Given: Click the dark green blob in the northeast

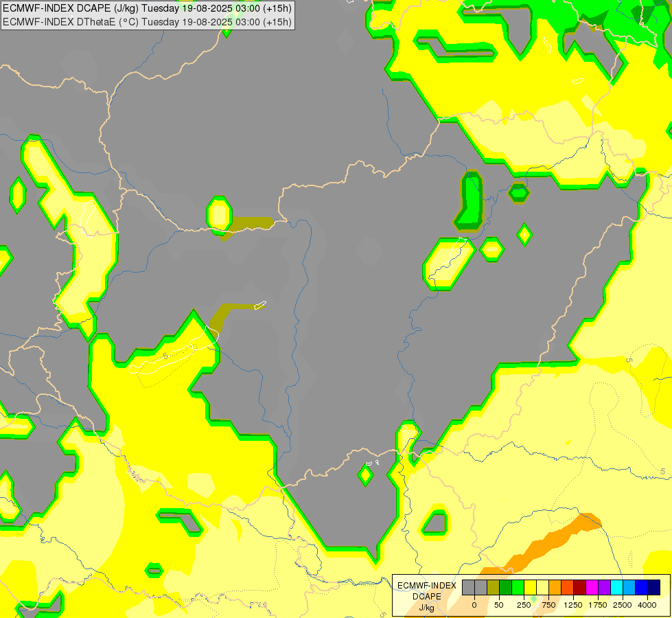Looking at the screenshot, I should coord(470,201).
